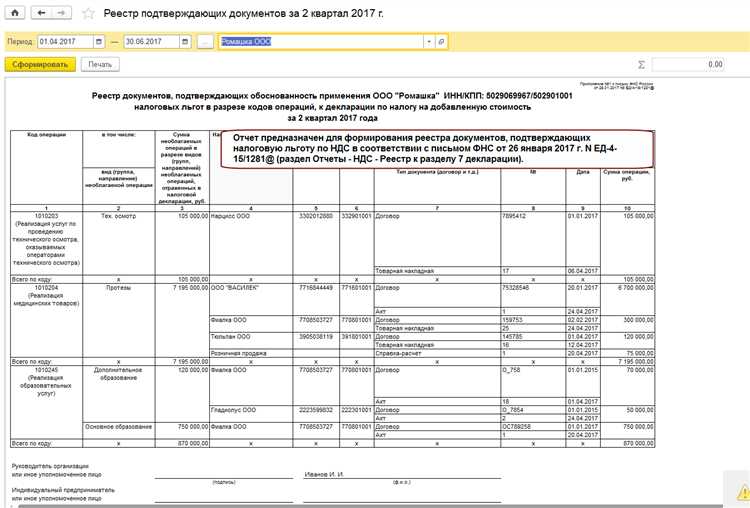Select the Тюльпан ООО cell
750x508 pixels.
click(x=251, y=341)
